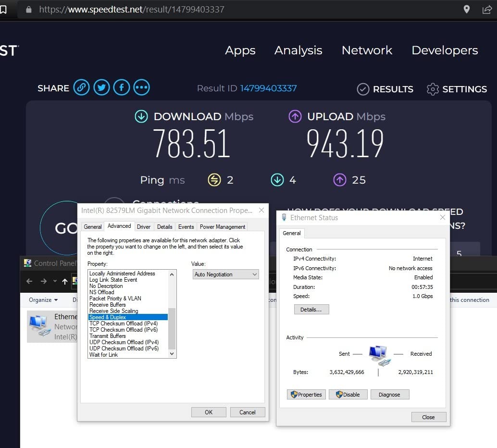
Task: Open Analysis in Speedtest navigation
Action: click(x=298, y=50)
